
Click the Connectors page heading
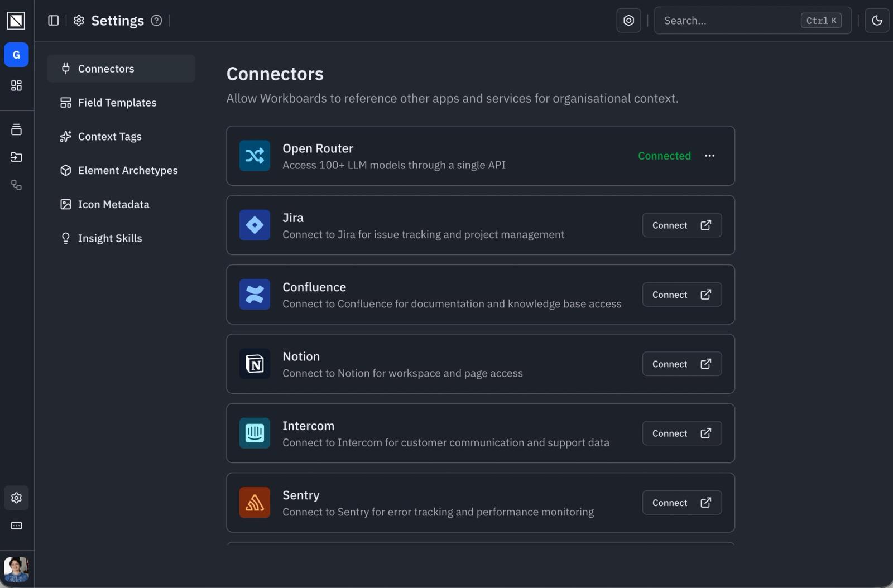pyautogui.click(x=275, y=74)
